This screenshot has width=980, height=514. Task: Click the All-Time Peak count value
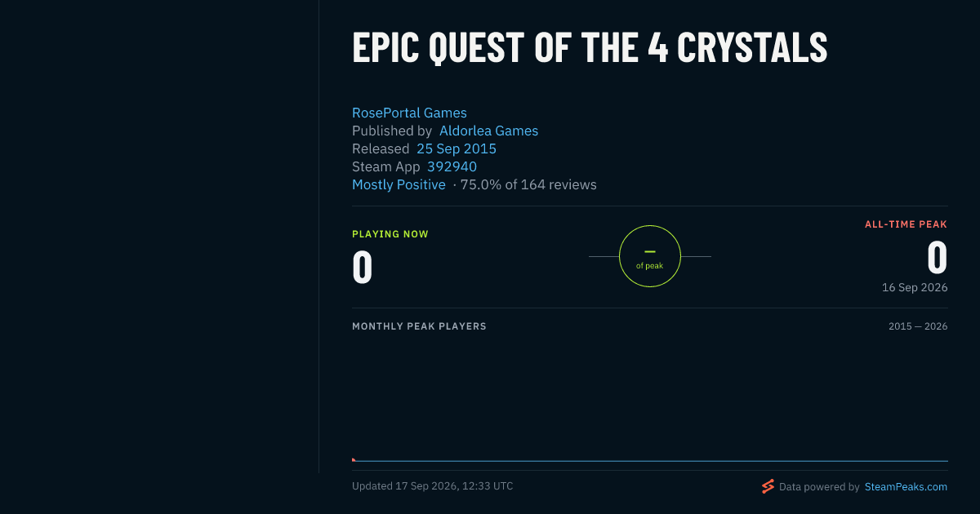(938, 258)
